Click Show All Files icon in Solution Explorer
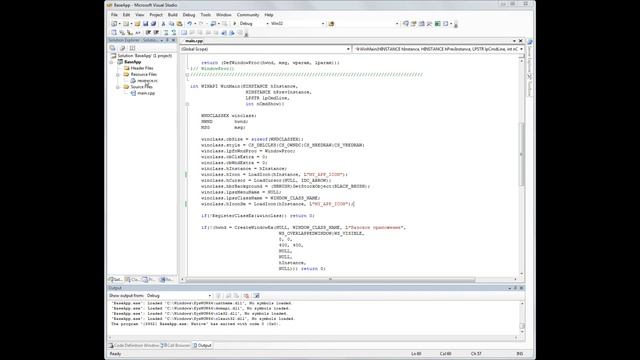Screen dimensions: 640x360 122,48
